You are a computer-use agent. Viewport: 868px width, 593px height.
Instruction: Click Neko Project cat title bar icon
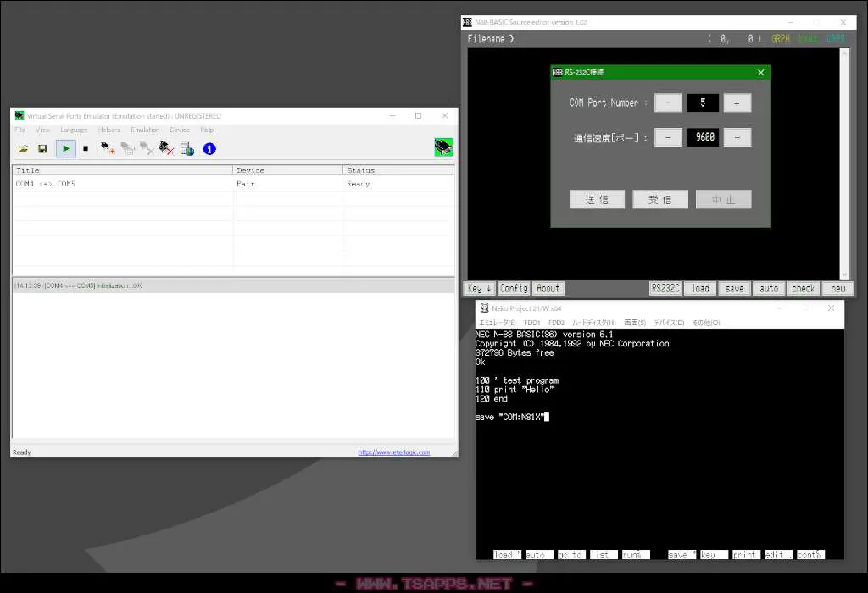(484, 308)
